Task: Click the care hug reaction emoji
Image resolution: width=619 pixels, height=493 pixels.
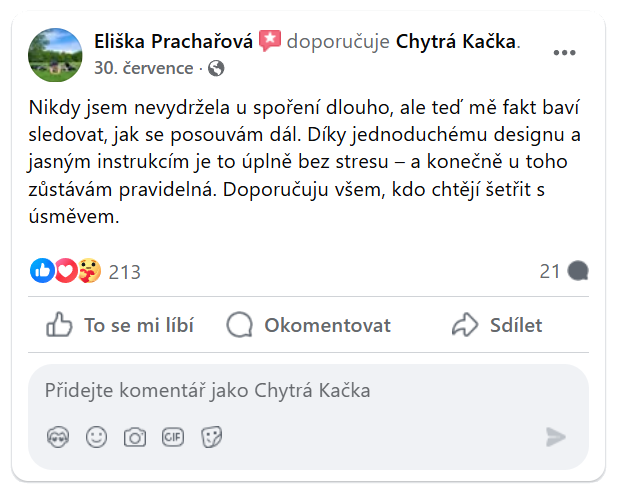Action: click(89, 270)
